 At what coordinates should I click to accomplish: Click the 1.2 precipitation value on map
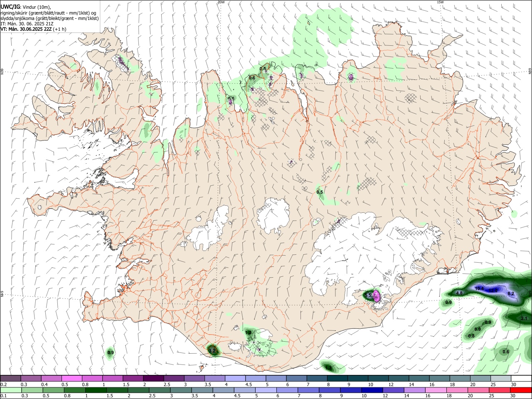(248, 332)
